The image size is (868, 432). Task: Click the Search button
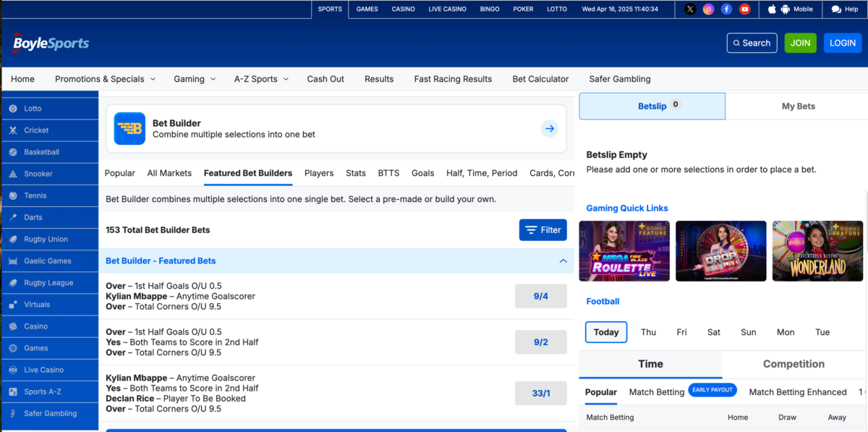(752, 43)
